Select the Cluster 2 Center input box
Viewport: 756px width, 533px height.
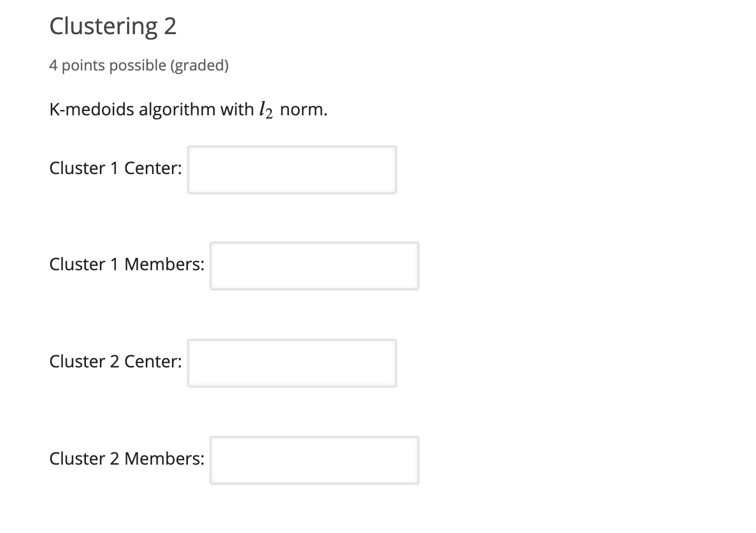point(292,363)
